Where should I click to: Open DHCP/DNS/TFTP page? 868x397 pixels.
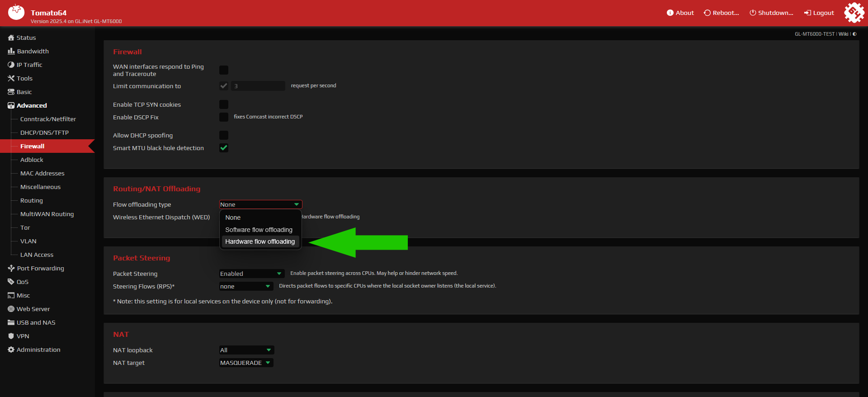[44, 132]
